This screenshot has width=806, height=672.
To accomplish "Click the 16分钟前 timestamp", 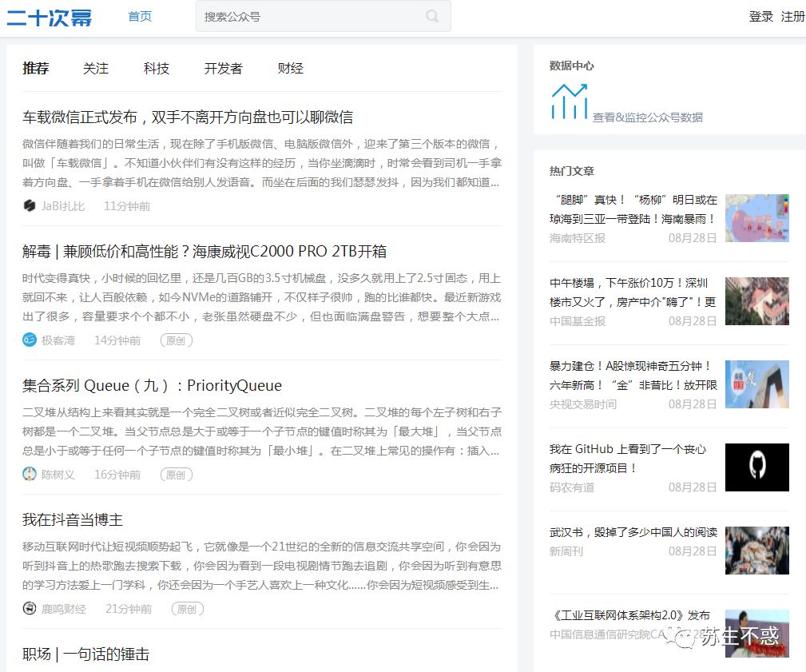I will point(117,475).
